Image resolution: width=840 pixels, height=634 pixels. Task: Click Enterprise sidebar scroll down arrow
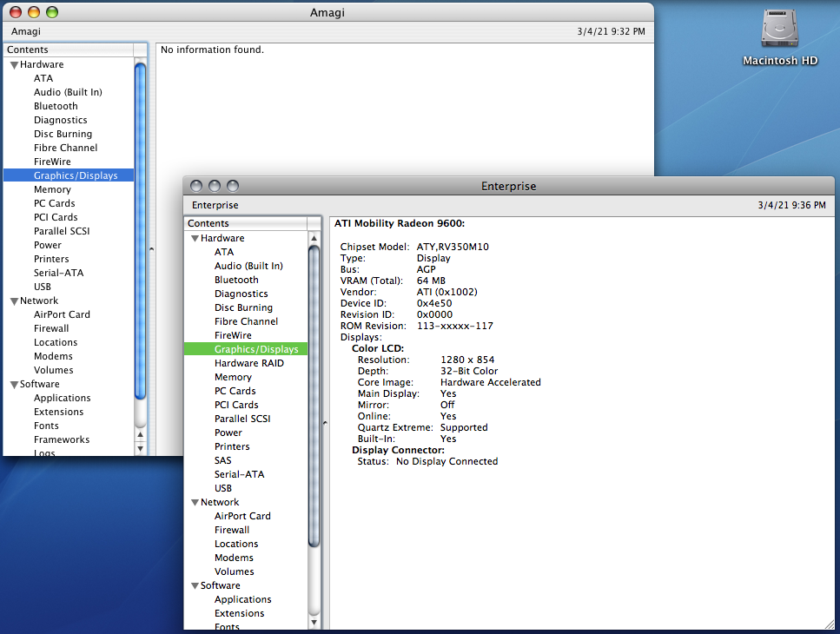click(314, 623)
